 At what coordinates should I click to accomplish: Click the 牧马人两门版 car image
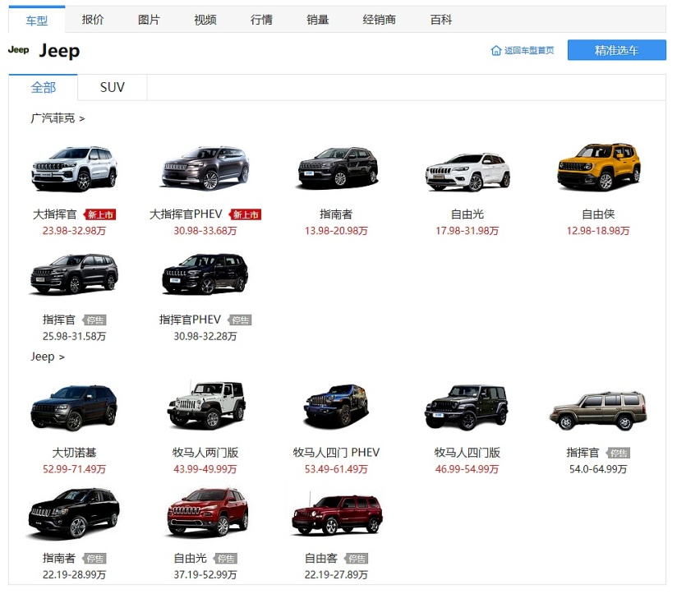click(x=205, y=405)
